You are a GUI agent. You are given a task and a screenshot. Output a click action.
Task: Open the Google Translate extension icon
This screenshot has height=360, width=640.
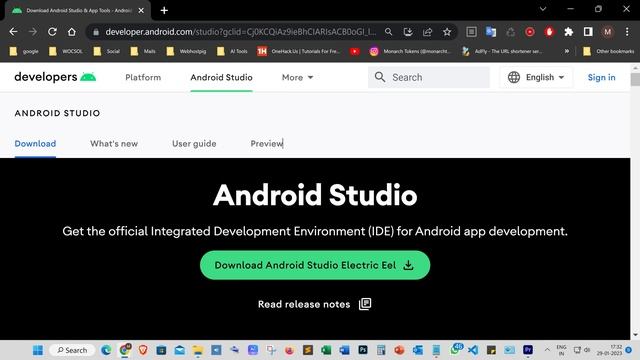pos(491,32)
